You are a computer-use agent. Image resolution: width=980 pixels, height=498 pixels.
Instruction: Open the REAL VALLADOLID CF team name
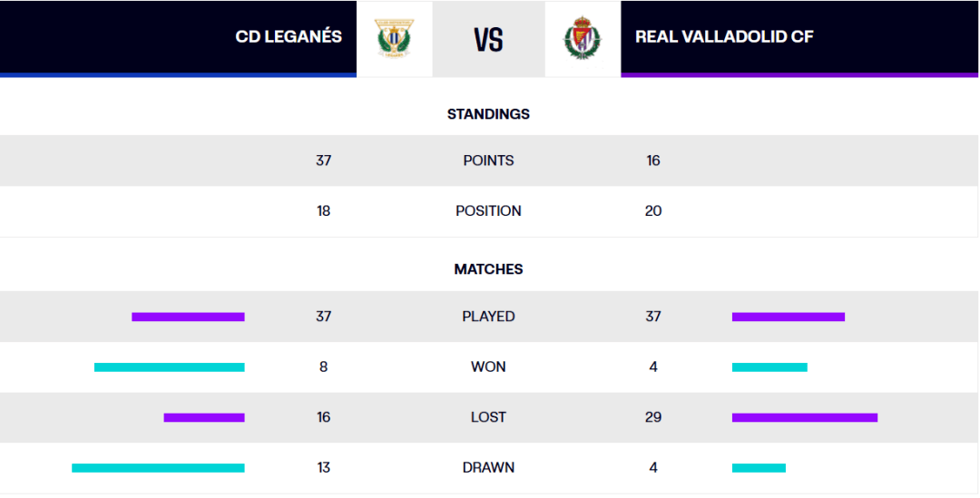click(x=724, y=37)
